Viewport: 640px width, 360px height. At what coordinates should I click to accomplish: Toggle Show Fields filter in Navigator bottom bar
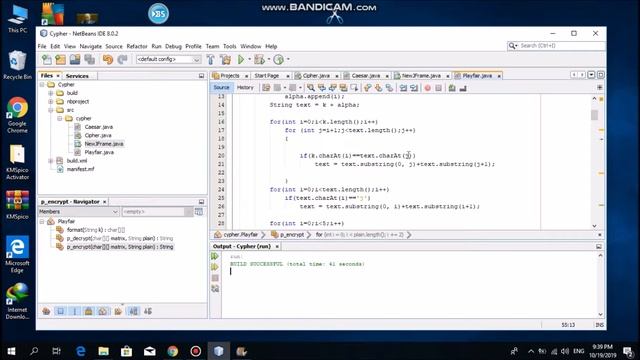[60, 311]
